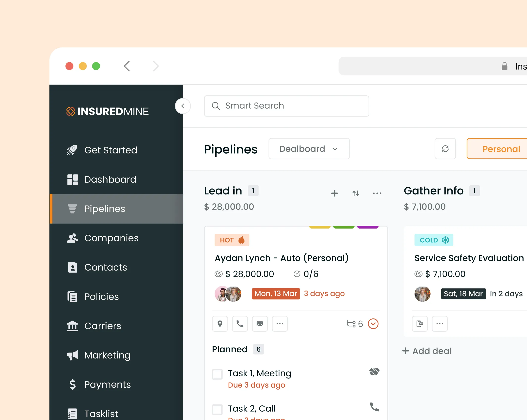Click the phone call icon on Aydan Lynch card
527x420 pixels.
(240, 324)
